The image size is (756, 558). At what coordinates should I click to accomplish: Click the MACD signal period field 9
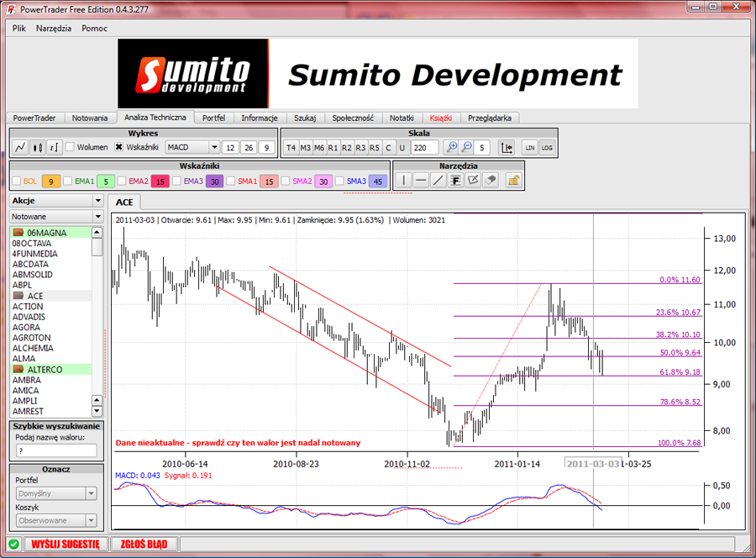coord(266,148)
